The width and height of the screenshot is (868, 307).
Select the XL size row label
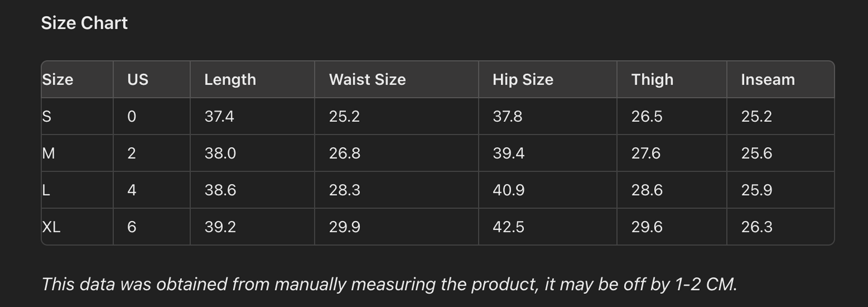point(52,227)
